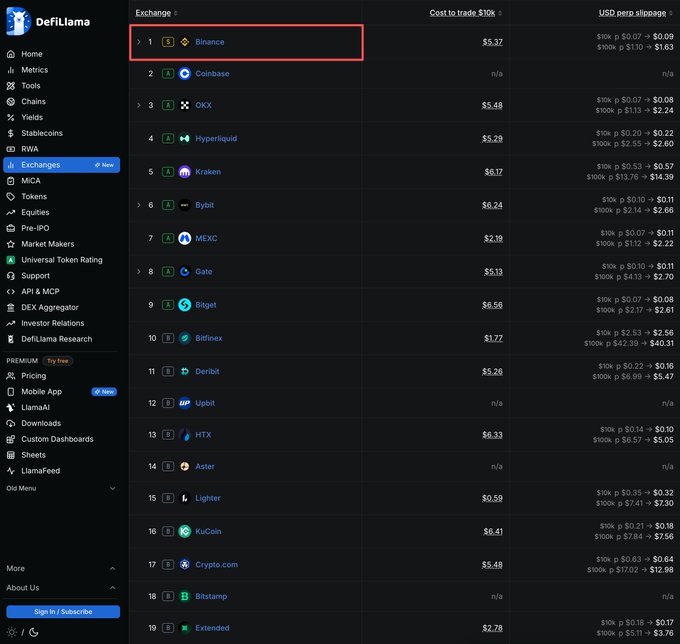Click the OKX logo icon

185,105
